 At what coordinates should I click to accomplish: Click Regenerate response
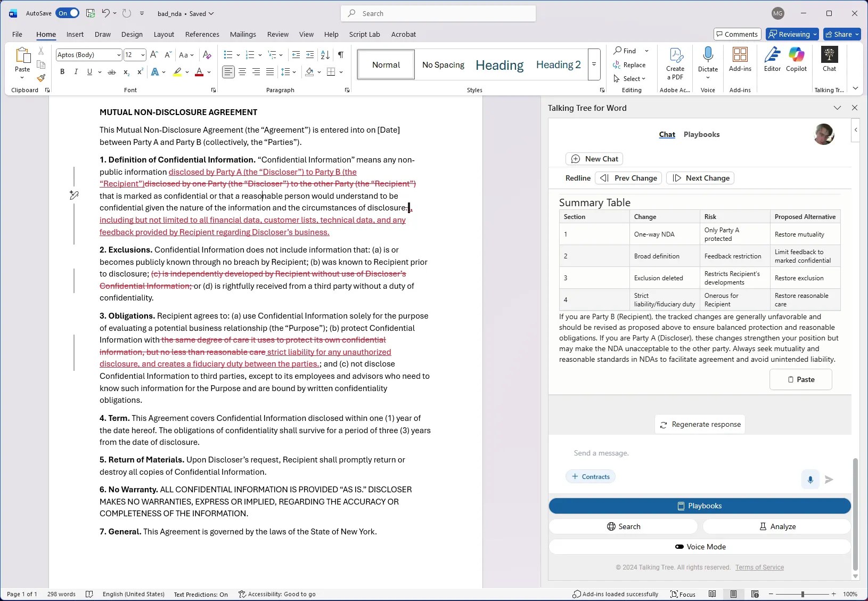700,424
